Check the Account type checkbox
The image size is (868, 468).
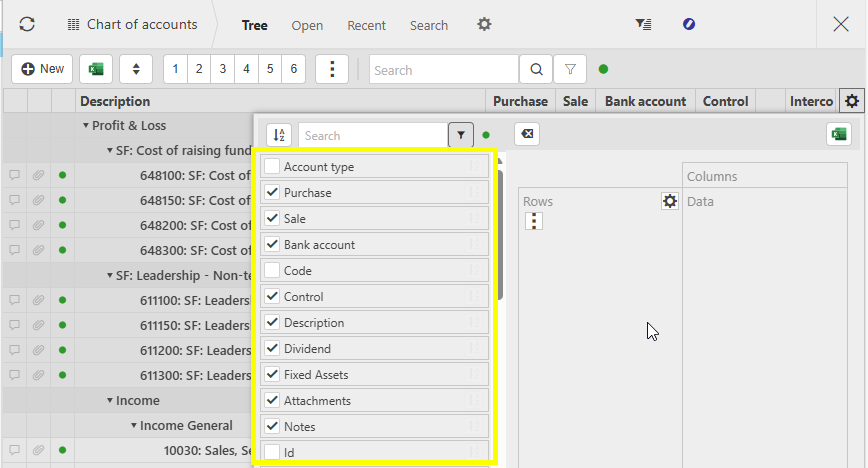(x=272, y=167)
